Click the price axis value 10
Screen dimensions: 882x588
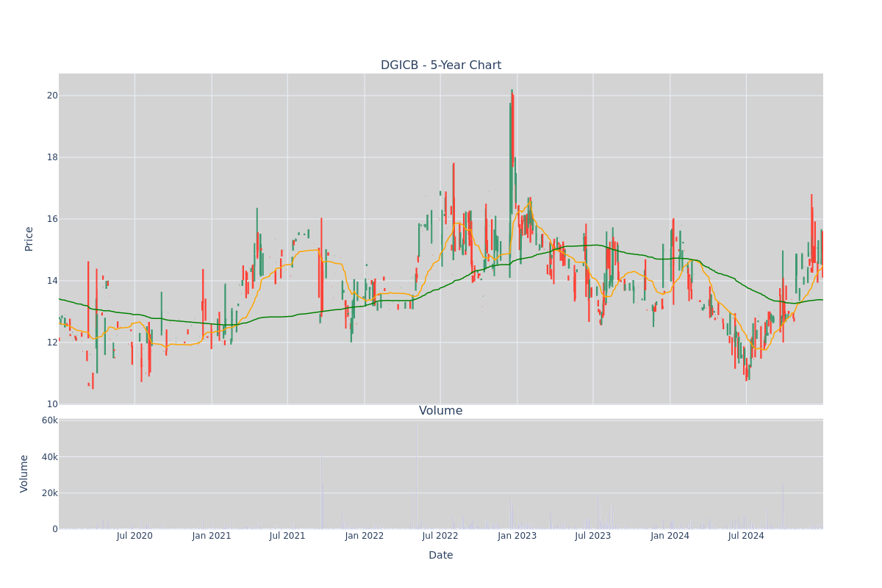click(52, 404)
